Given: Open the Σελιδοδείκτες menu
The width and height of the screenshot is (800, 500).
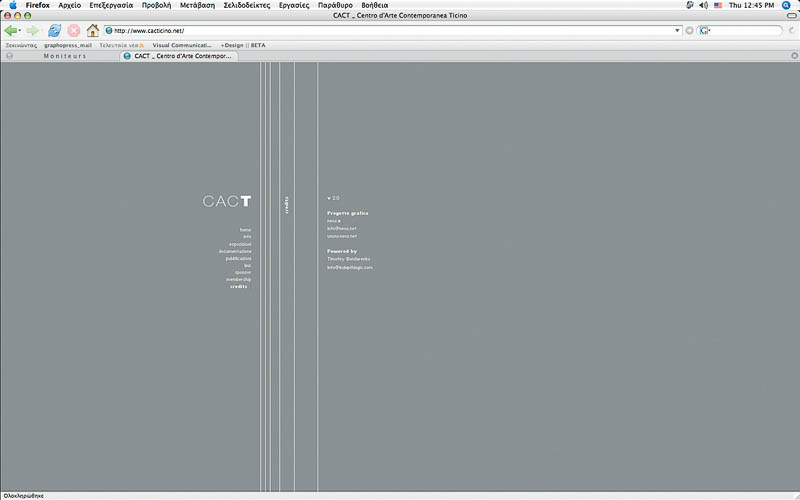Looking at the screenshot, I should pos(246,5).
